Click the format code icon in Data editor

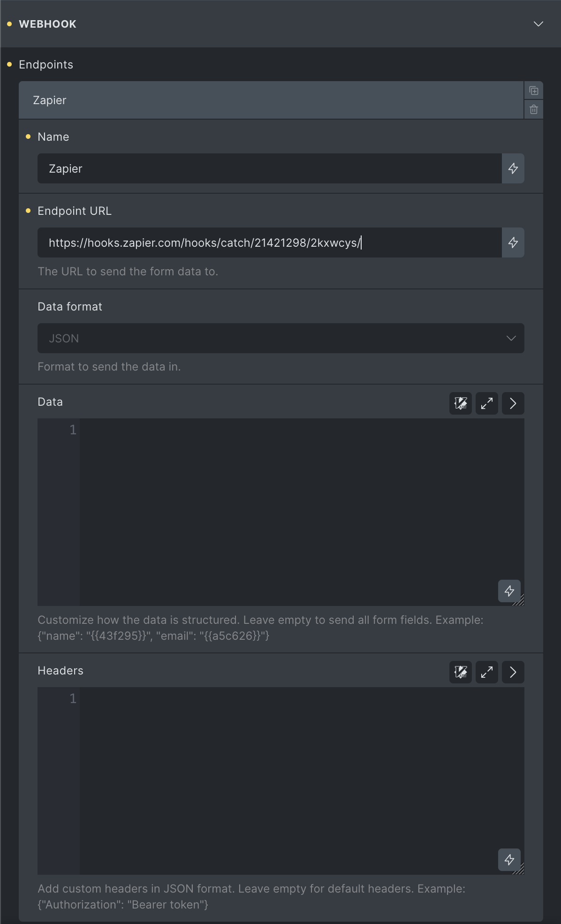460,403
